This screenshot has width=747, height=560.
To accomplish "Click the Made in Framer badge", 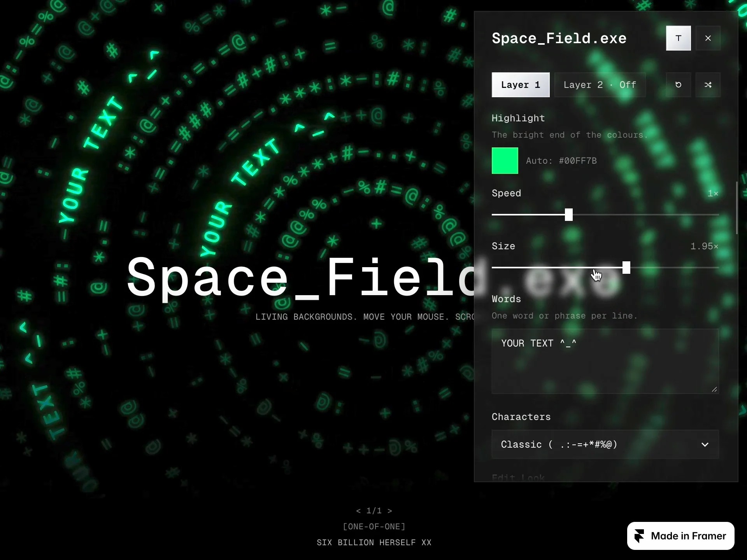I will pos(680,536).
